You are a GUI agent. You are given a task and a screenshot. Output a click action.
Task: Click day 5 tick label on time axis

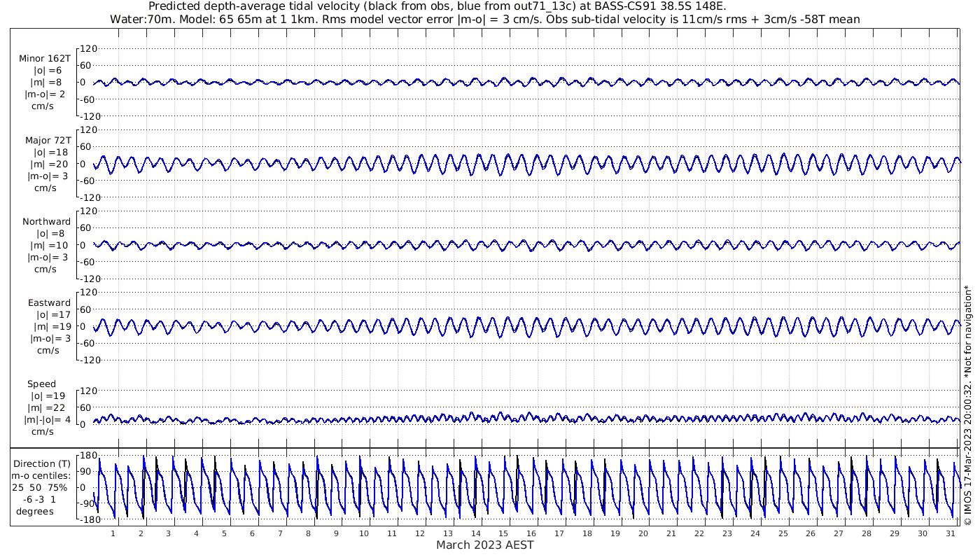point(224,533)
